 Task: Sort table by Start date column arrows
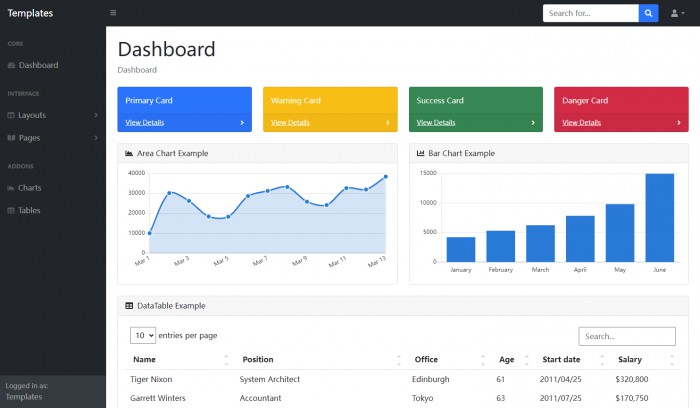(x=602, y=360)
